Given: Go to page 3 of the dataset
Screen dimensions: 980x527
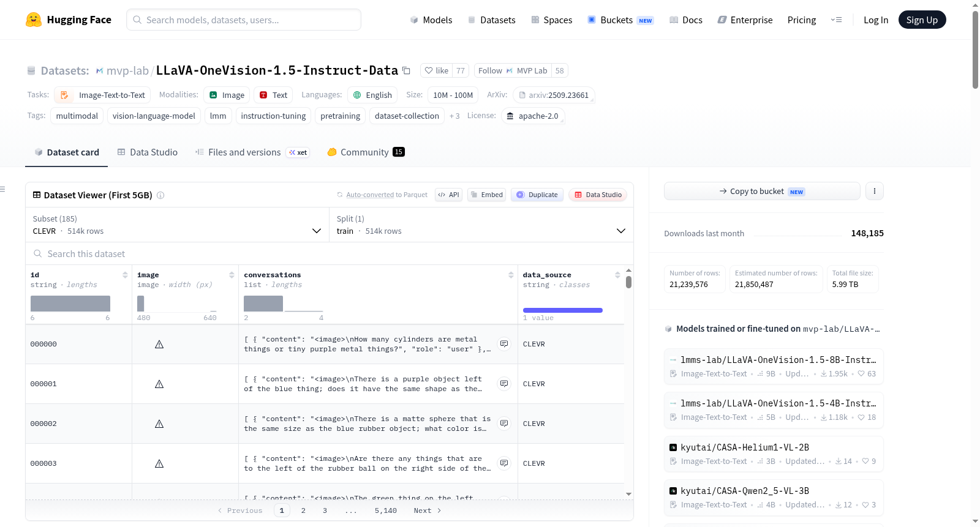Looking at the screenshot, I should point(325,510).
